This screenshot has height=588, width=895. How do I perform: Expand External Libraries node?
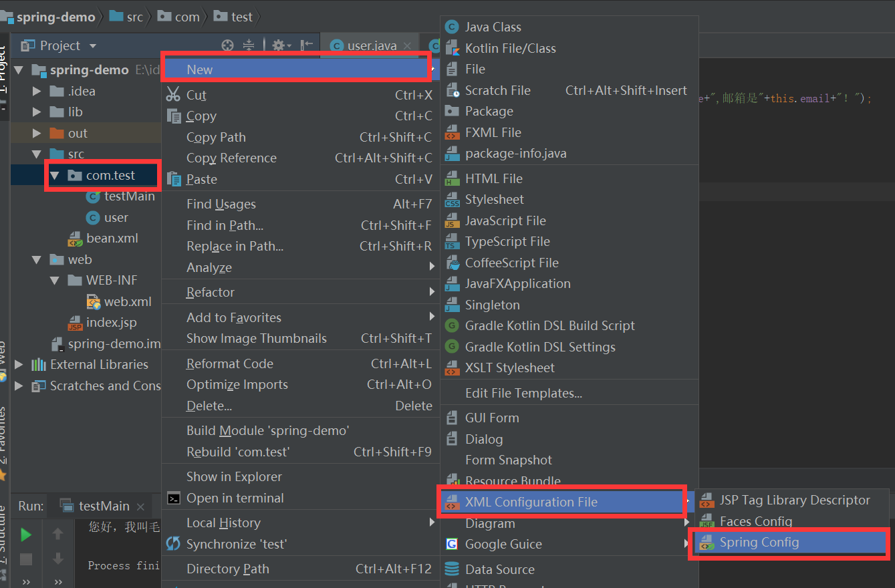19,365
